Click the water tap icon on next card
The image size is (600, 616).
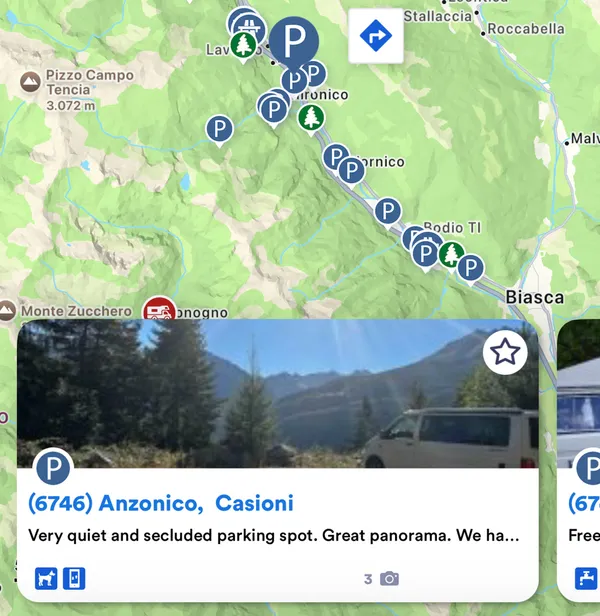tap(586, 579)
